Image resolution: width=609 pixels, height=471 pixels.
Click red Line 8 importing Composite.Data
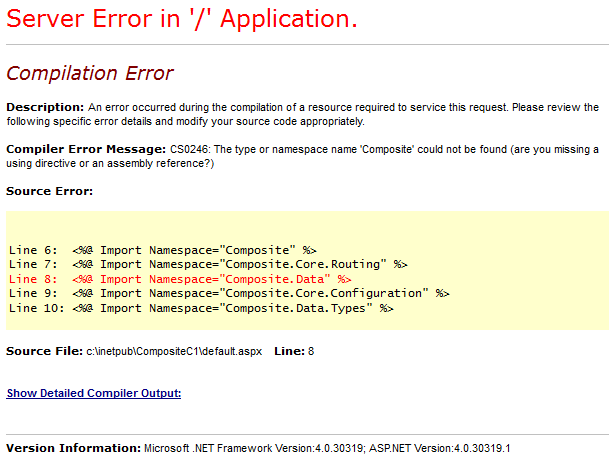coord(180,279)
